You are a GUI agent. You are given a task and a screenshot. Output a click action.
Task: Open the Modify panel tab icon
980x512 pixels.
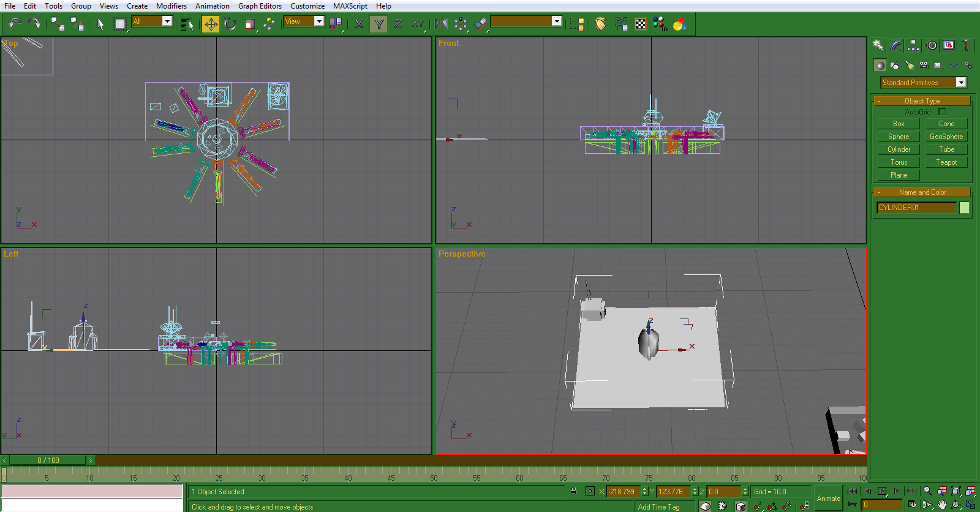pos(896,45)
